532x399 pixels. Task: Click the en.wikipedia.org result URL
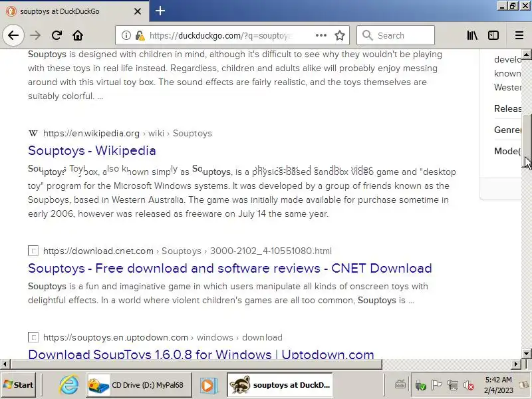click(127, 134)
